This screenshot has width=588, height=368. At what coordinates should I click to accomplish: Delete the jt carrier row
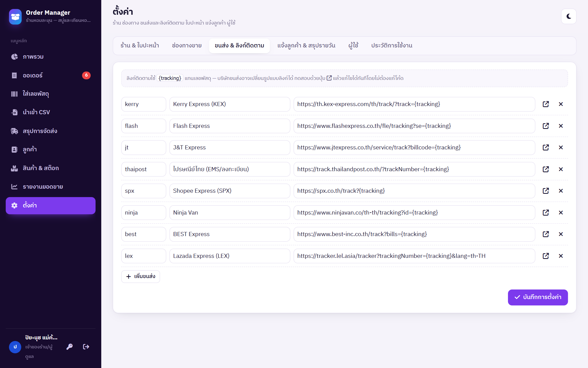click(x=561, y=147)
